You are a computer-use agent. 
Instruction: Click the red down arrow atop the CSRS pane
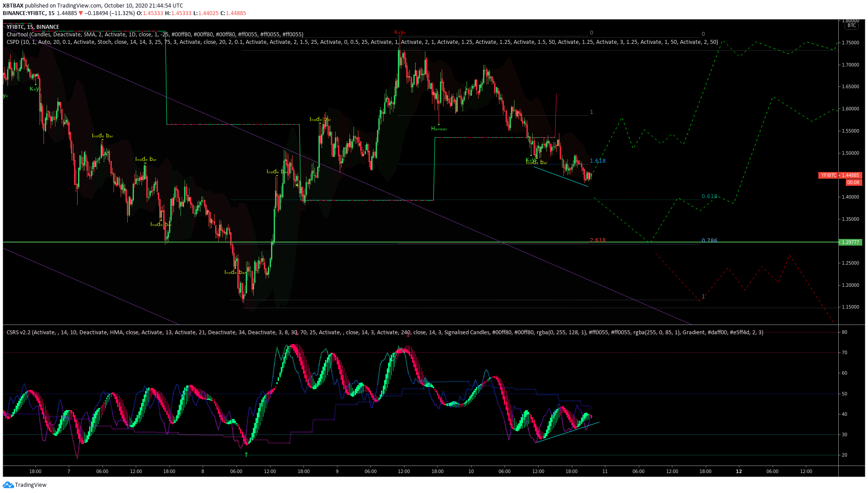[x=408, y=335]
